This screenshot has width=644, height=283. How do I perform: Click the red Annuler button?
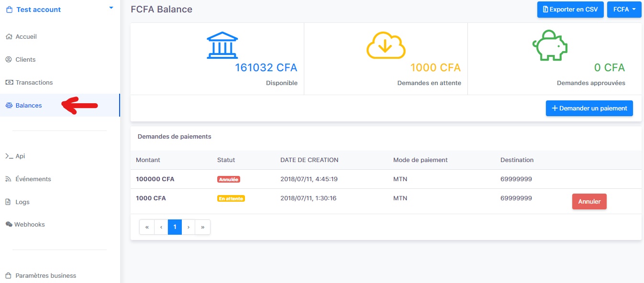(589, 202)
